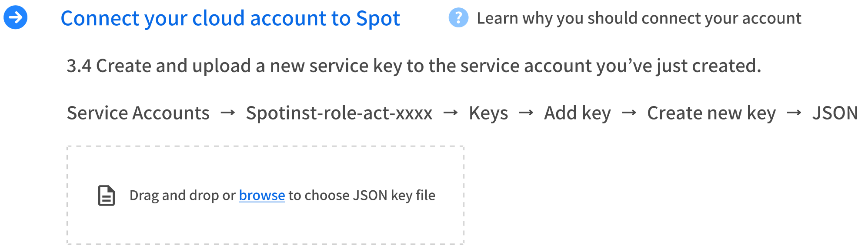Screen dimensions: 868x252
Task: Select the 'Spotinst-role-act-xxxx' path step
Action: (x=339, y=113)
